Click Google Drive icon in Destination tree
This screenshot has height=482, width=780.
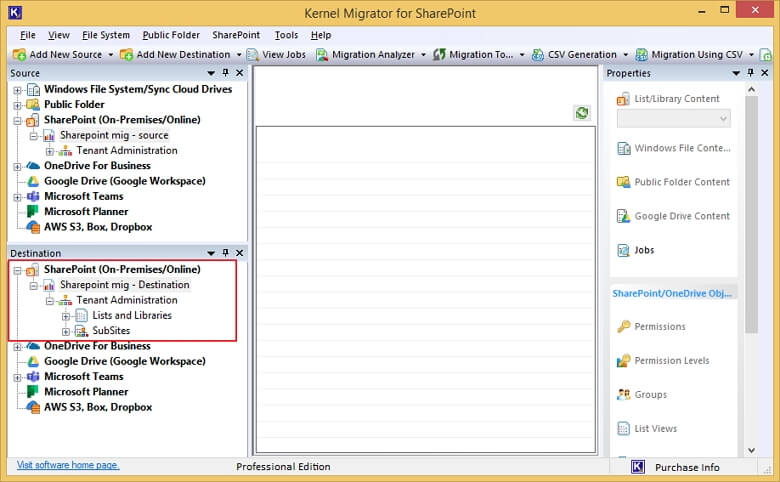33,362
